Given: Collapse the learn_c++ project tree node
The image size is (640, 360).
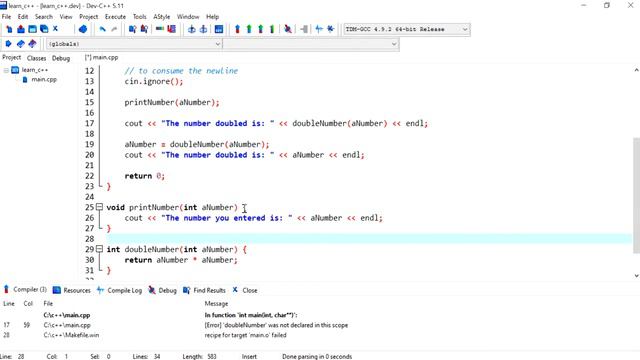Looking at the screenshot, I should [6, 70].
